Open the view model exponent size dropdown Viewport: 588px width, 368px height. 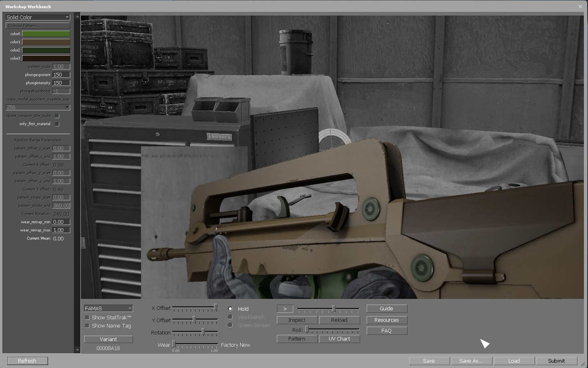click(x=38, y=107)
